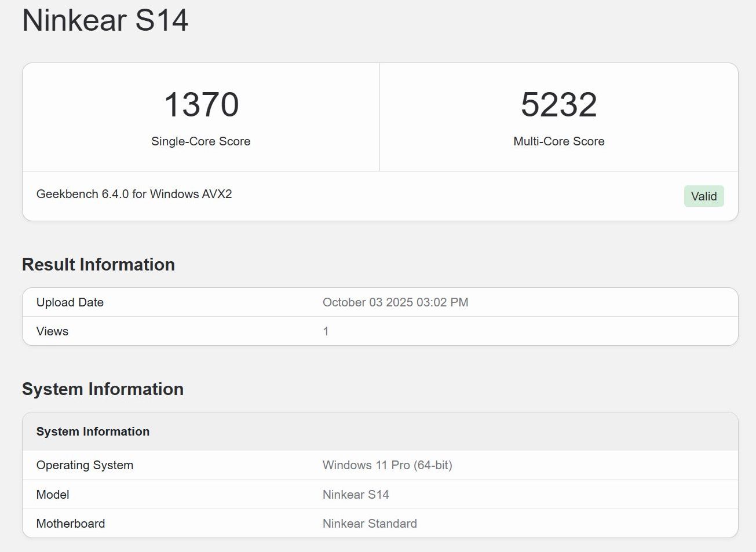Image resolution: width=756 pixels, height=552 pixels.
Task: Select the Upload Date row label
Action: [70, 302]
